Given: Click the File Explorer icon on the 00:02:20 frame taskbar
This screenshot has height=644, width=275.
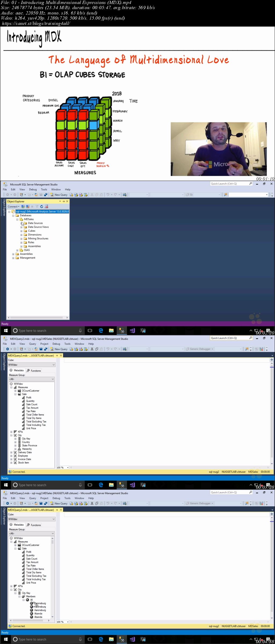Looking at the screenshot, I should coord(111,330).
